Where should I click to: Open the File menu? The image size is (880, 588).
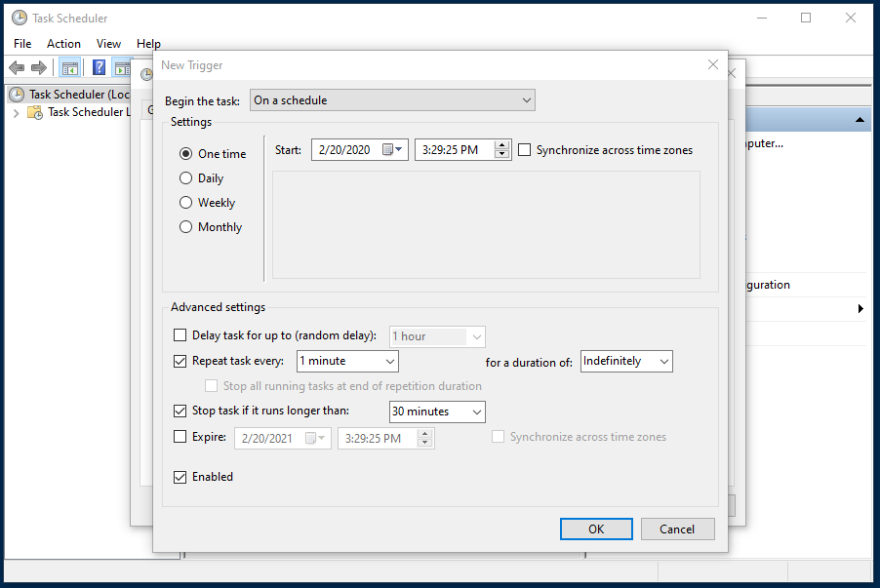tap(22, 44)
